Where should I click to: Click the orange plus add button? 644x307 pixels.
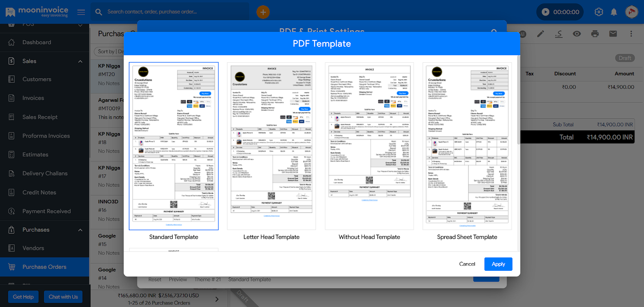pos(263,12)
